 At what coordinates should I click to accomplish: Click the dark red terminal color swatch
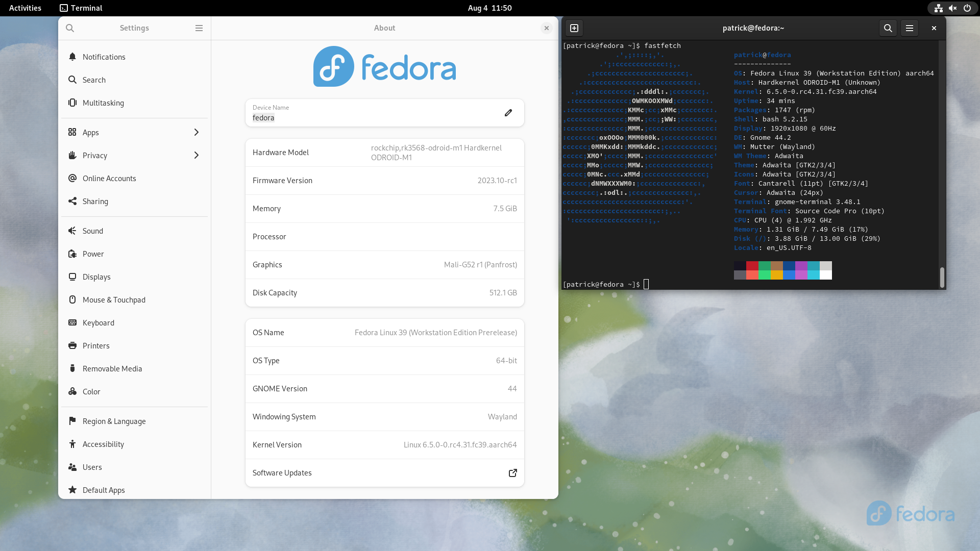752,266
